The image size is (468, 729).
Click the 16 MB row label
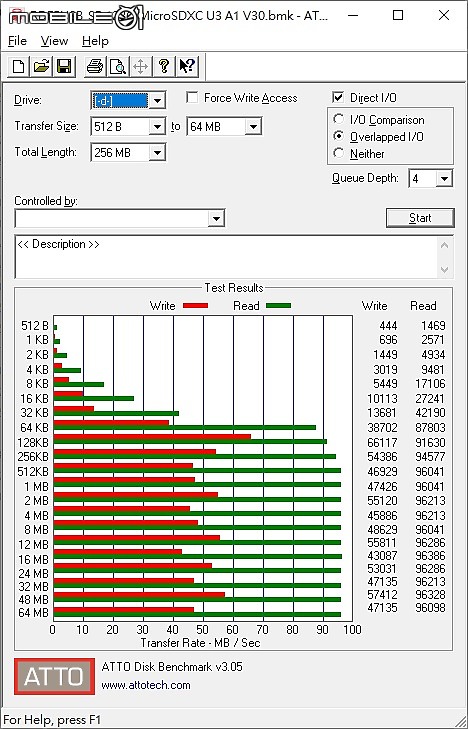(x=33, y=559)
